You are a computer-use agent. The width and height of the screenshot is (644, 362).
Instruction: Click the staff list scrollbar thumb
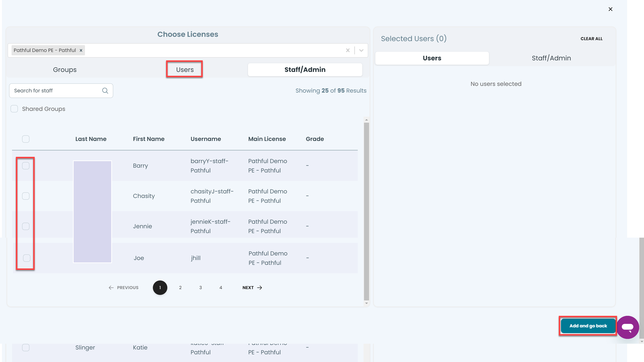pos(366,211)
